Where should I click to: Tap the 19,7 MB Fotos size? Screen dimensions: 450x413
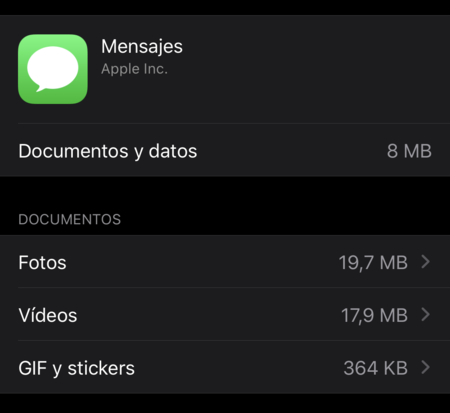(373, 263)
